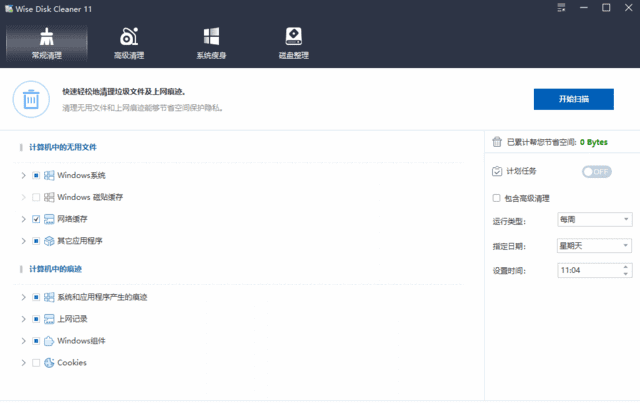The image size is (640, 403).
Task: Expand the Cookies tree item
Action: (23, 363)
